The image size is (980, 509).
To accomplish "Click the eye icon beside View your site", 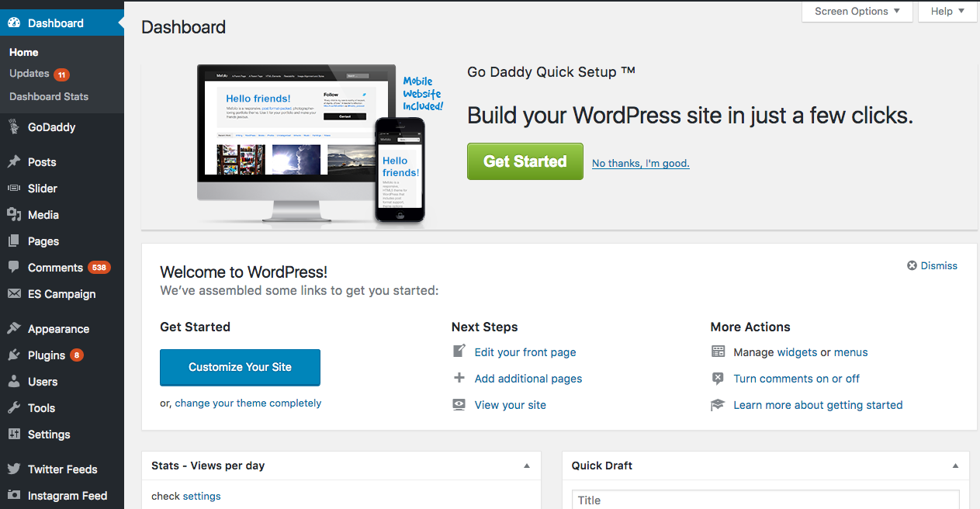I will click(459, 404).
